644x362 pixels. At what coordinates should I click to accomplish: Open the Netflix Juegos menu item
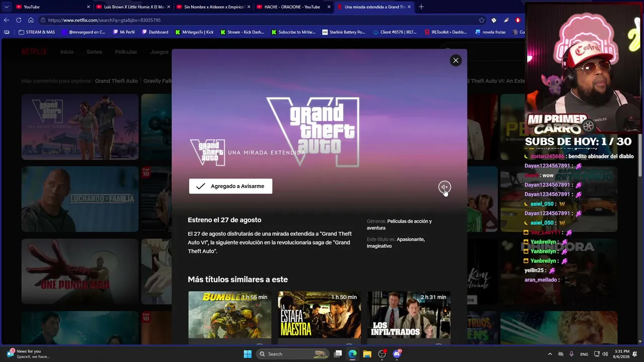click(159, 52)
